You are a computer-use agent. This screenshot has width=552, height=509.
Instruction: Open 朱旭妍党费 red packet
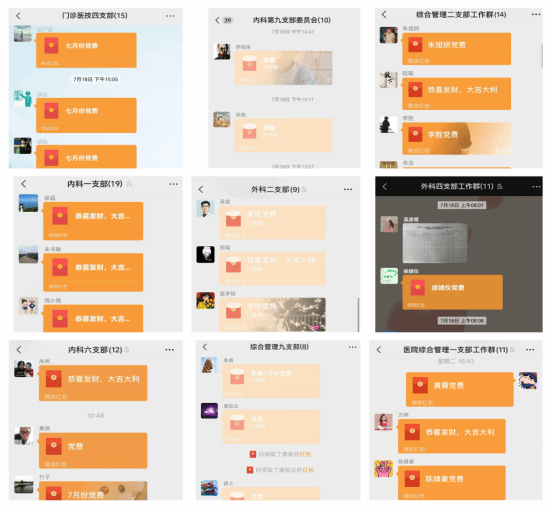click(456, 49)
